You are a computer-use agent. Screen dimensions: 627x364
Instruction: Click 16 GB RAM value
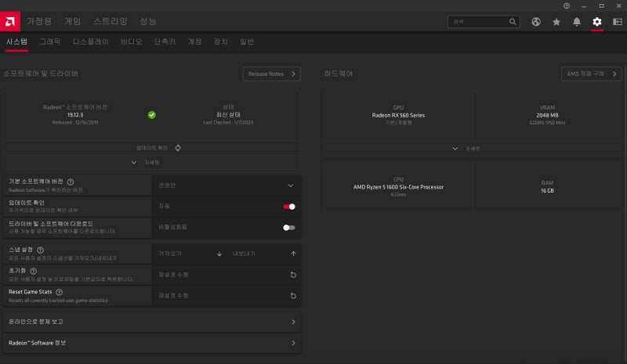547,191
